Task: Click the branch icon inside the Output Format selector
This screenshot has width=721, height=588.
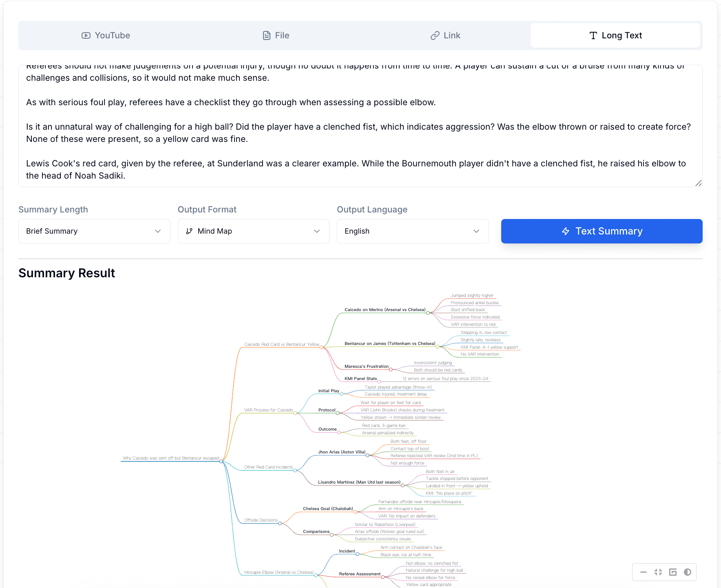Action: (189, 231)
